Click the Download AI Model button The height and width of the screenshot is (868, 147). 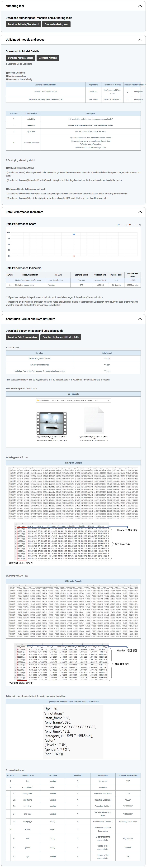click(x=48, y=58)
